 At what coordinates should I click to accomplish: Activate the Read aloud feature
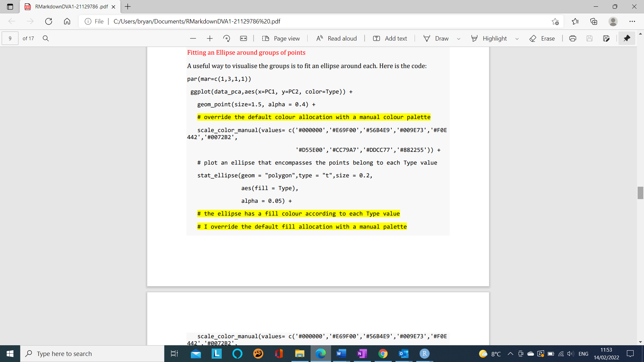pyautogui.click(x=336, y=38)
